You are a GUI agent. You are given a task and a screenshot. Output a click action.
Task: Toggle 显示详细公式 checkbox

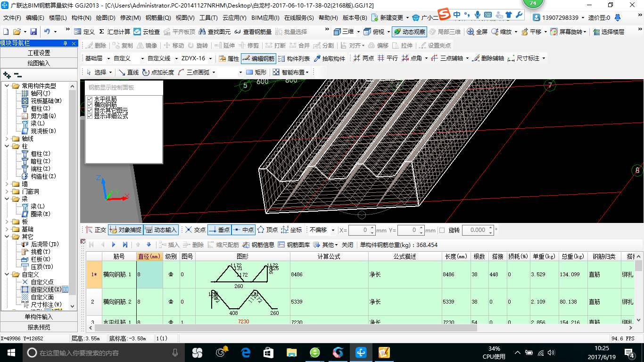(x=90, y=116)
